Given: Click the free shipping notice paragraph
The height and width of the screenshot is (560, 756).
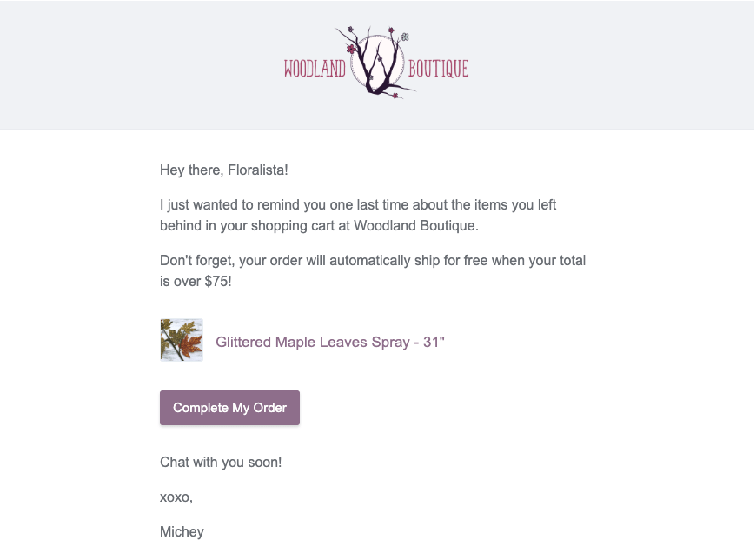Looking at the screenshot, I should click(373, 270).
